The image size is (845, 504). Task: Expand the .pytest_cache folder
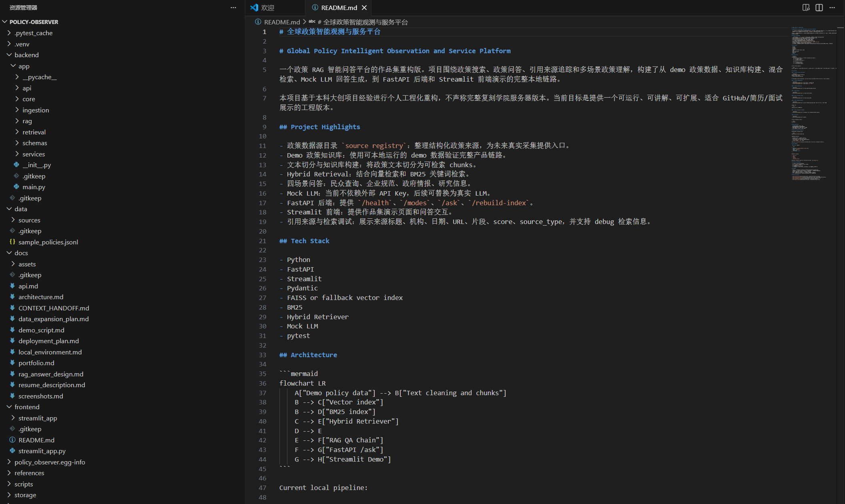pyautogui.click(x=9, y=33)
